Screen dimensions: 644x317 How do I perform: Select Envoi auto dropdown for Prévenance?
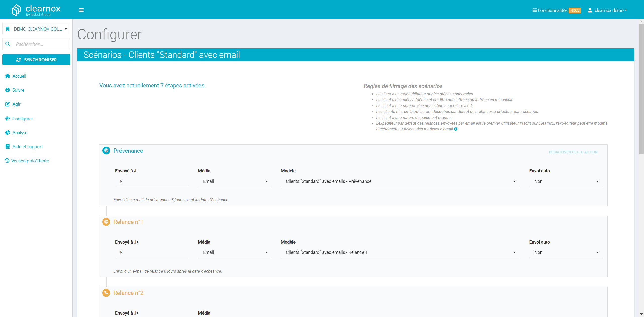[564, 181]
